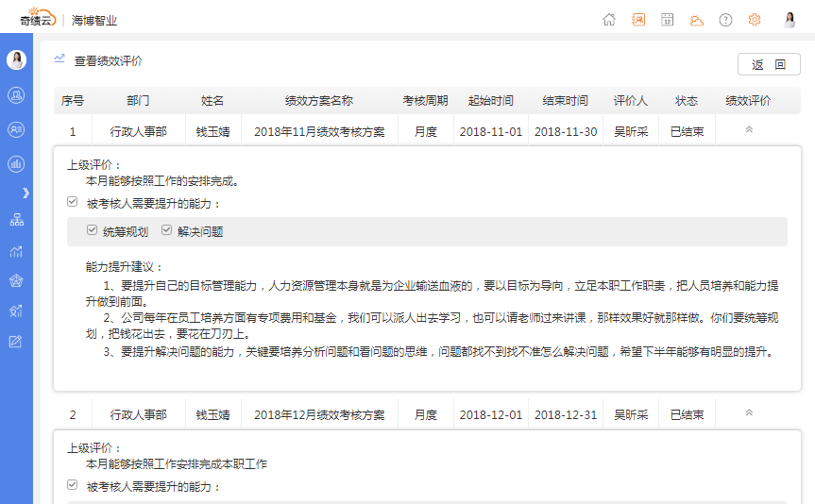This screenshot has width=815, height=504.
Task: Click the 奇绩云 logo
Action: (x=38, y=18)
